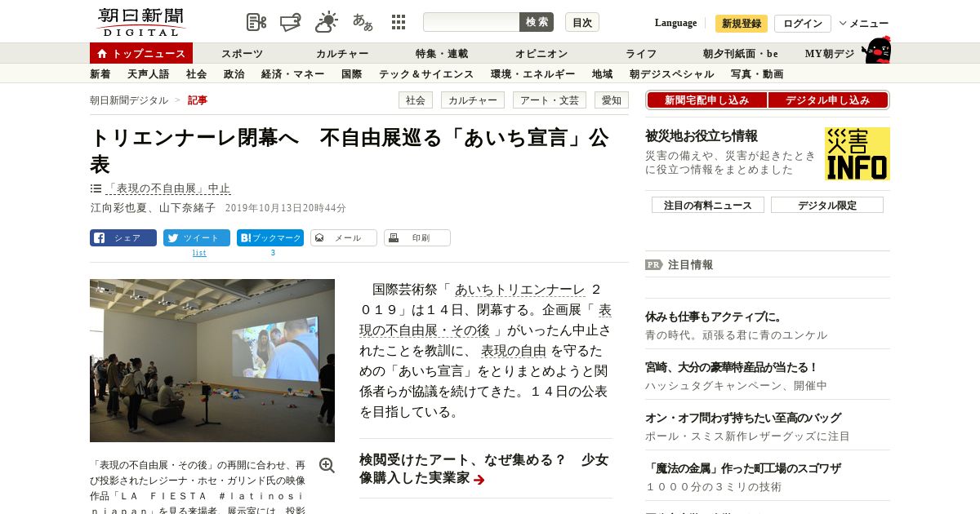The image size is (980, 514).
Task: Click the アート・文芸 article tag
Action: click(550, 100)
